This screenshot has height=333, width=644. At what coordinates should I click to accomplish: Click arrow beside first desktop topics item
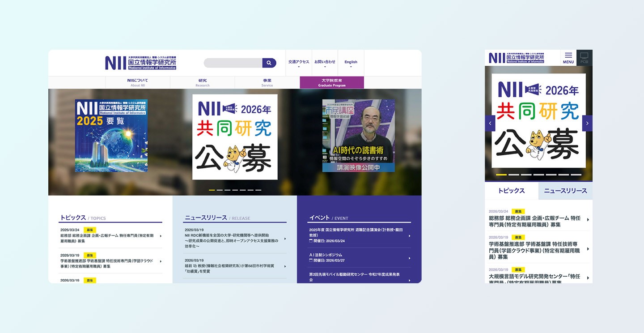(161, 236)
